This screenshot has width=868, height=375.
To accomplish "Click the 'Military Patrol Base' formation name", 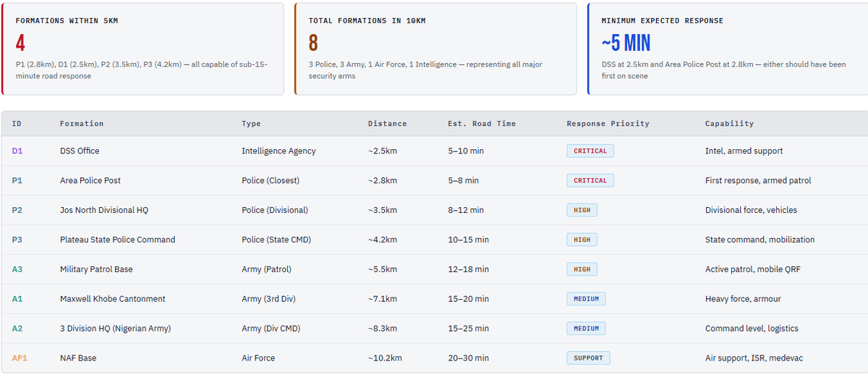I will (x=96, y=269).
